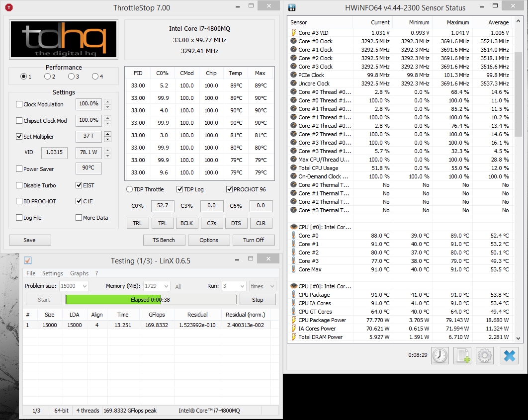Click the IA Cores Power bolt icon
The height and width of the screenshot is (420, 528).
pyautogui.click(x=293, y=329)
